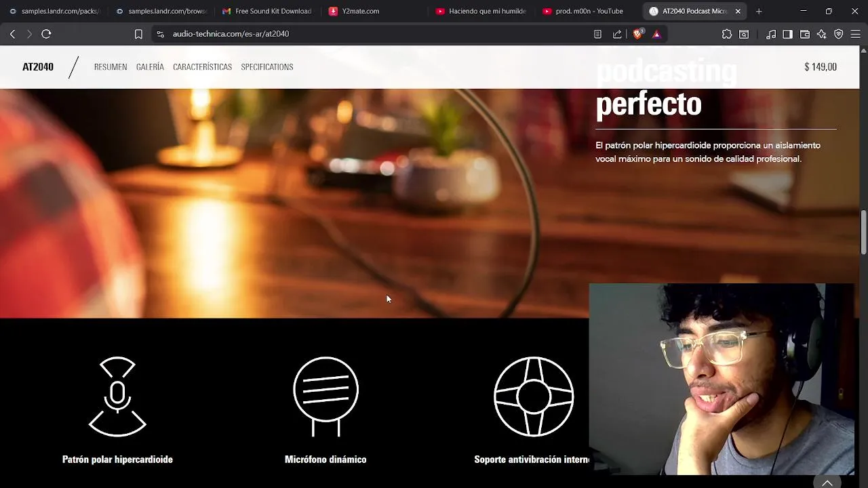Image resolution: width=868 pixels, height=488 pixels.
Task: Switch to the prod. m00n - YouTube tab
Action: click(587, 11)
